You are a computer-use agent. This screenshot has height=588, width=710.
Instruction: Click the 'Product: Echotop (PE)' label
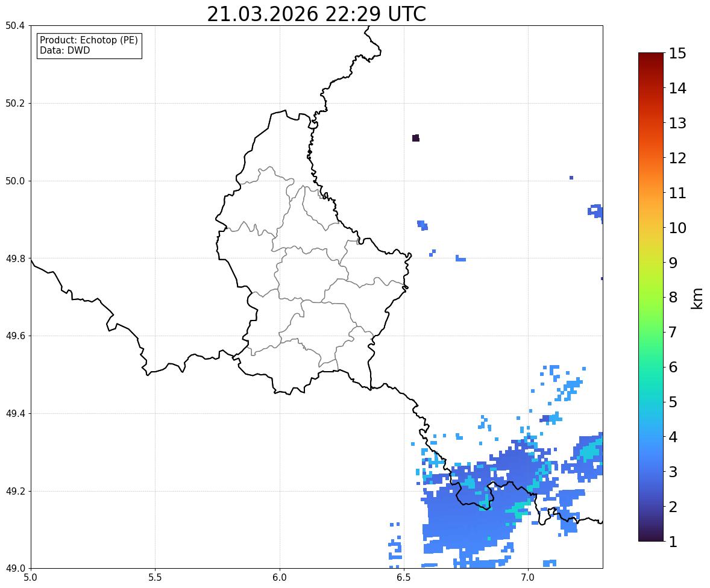coord(89,40)
